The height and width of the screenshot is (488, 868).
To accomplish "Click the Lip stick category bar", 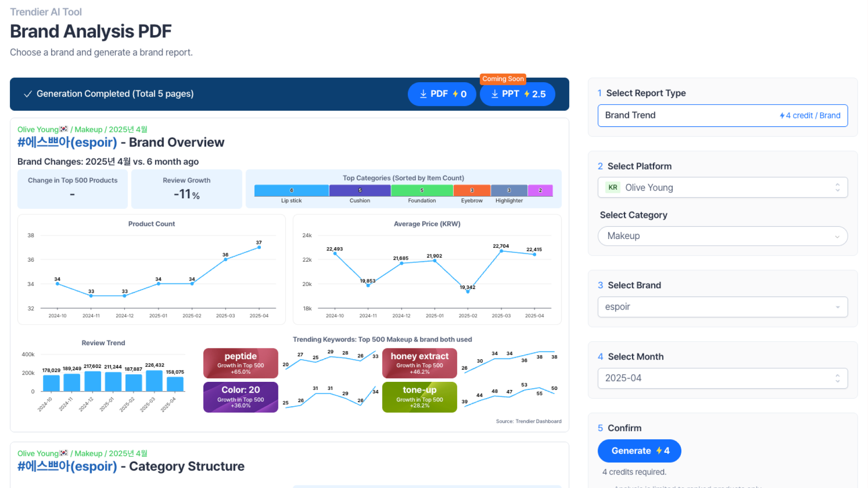I will click(292, 191).
